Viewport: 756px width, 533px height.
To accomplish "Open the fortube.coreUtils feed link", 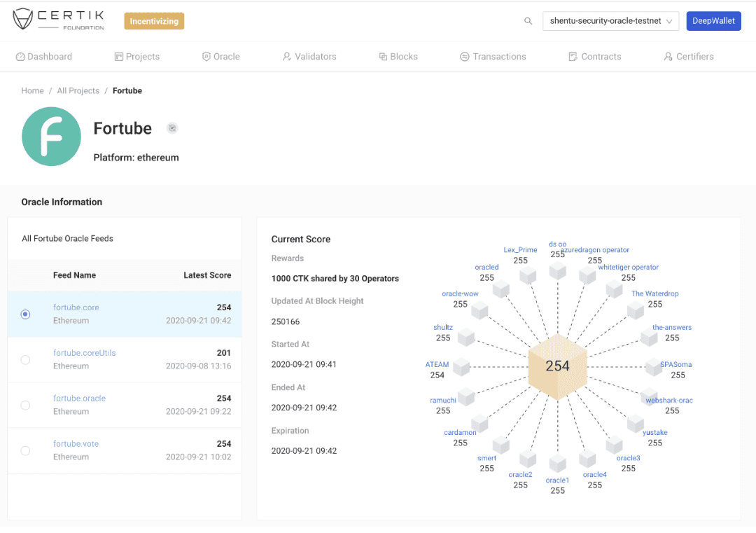I will tap(85, 352).
